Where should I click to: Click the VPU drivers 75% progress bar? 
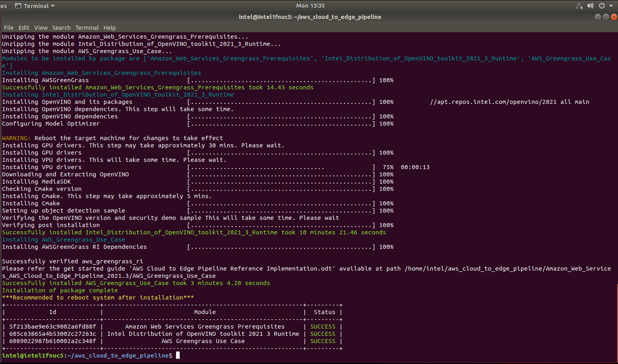tap(281, 167)
